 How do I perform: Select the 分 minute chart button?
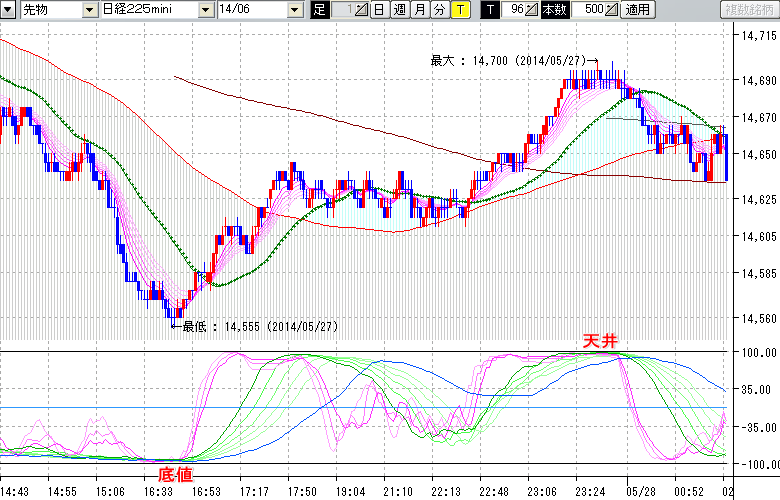tap(439, 10)
